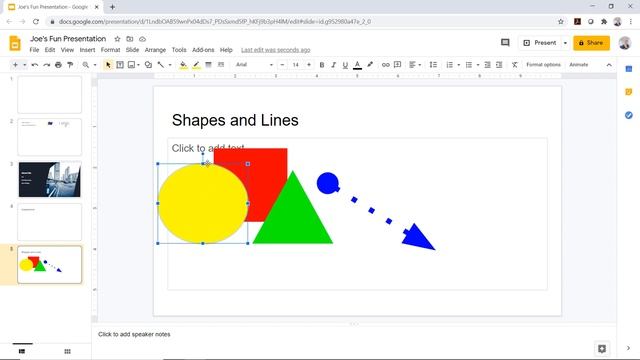
Task: Click the Border dash icon
Action: coord(221,65)
